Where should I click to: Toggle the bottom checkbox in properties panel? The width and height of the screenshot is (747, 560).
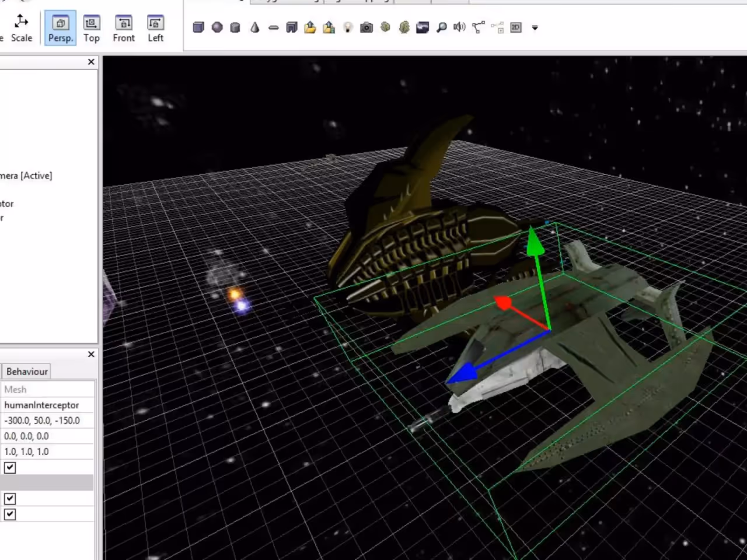pyautogui.click(x=10, y=514)
